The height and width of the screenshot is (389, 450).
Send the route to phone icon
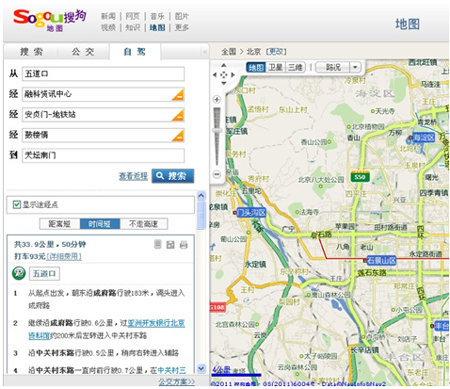pos(158,244)
